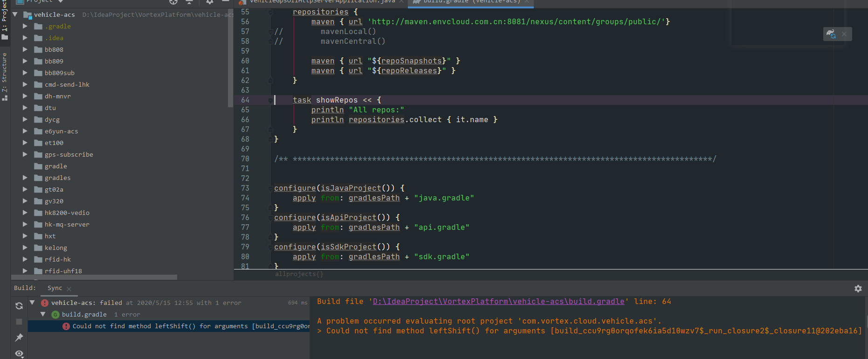Image resolution: width=868 pixels, height=359 pixels.
Task: Click Project panel horizontal scrollbar
Action: (x=94, y=277)
